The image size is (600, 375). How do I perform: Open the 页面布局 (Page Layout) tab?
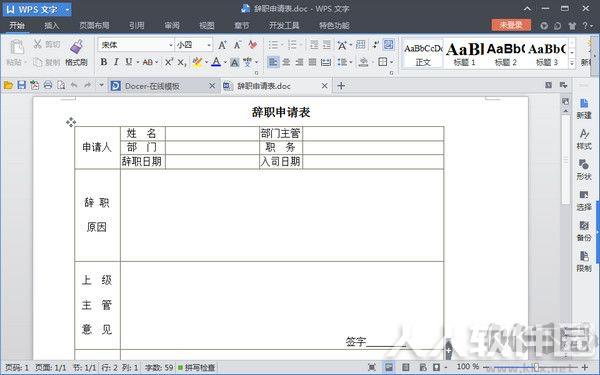[95, 25]
